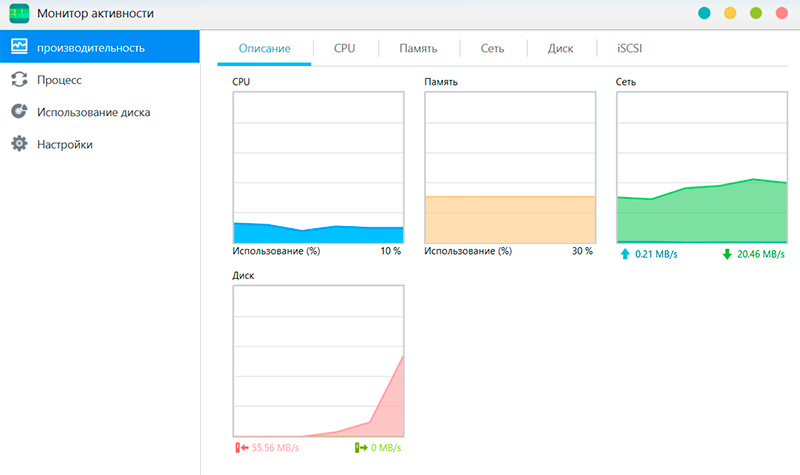Select the Сеть tab
The height and width of the screenshot is (475, 800).
pos(491,48)
